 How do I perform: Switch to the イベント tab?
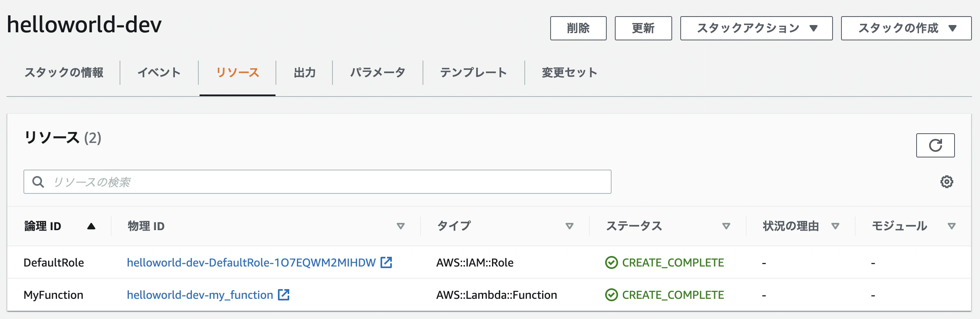[159, 73]
